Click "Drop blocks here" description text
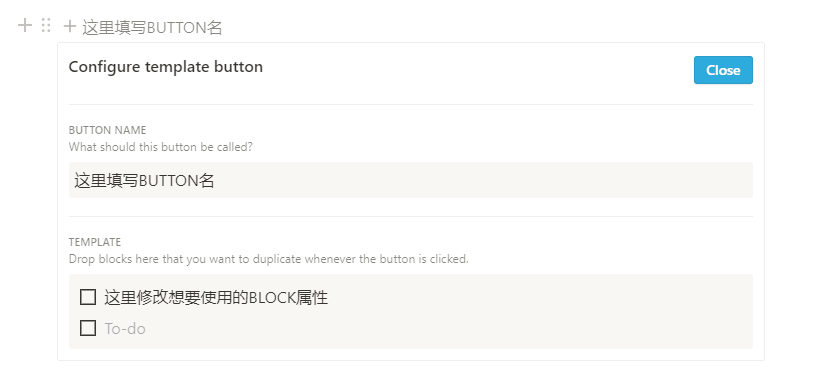This screenshot has width=829, height=386. click(x=269, y=259)
